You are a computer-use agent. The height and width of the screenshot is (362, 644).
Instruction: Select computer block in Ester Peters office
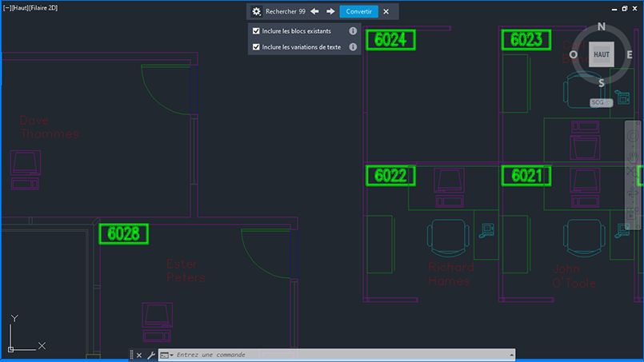[158, 322]
